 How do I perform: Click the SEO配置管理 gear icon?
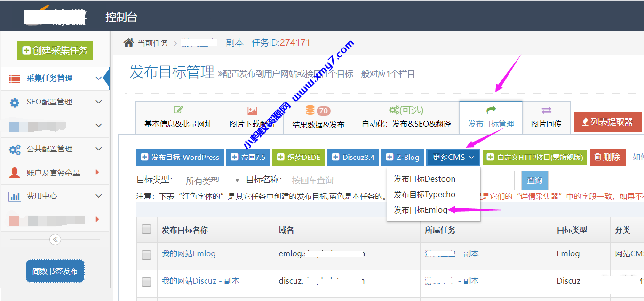15,102
